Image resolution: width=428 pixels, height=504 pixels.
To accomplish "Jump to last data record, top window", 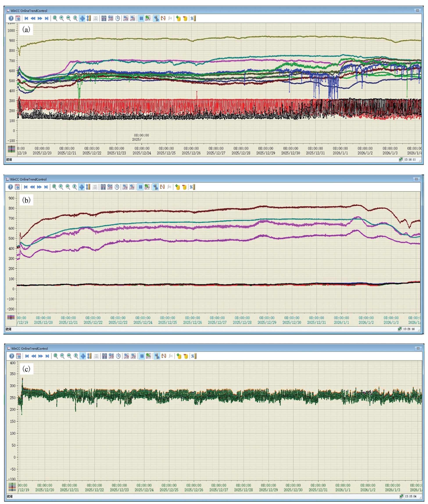I will point(47,18).
